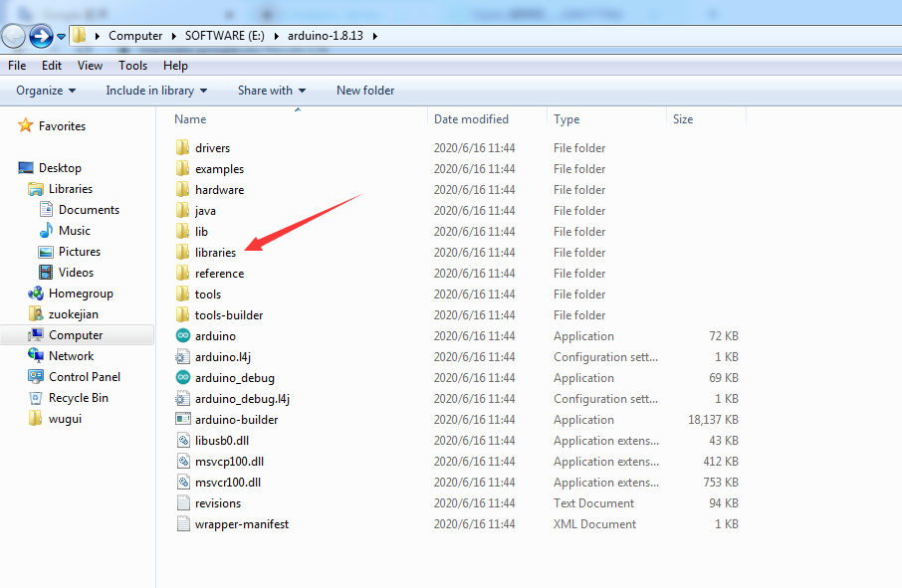Open the View menu
902x588 pixels.
(90, 66)
